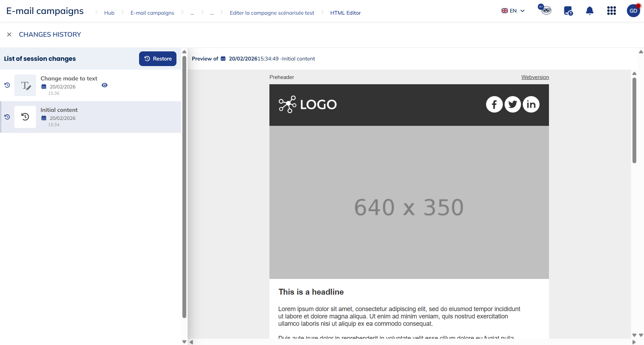Open Editer la campagne scénarisée test breadcrumb
Image resolution: width=644 pixels, height=345 pixels.
coord(272,13)
